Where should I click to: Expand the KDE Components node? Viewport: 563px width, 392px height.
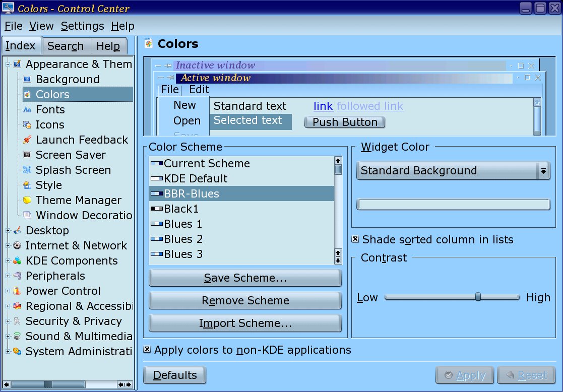point(8,260)
